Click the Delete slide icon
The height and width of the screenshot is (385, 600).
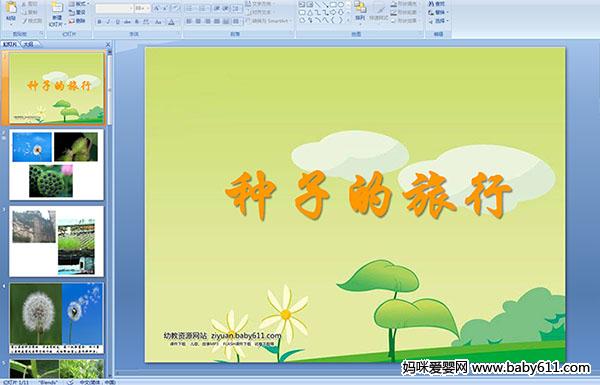(x=72, y=21)
